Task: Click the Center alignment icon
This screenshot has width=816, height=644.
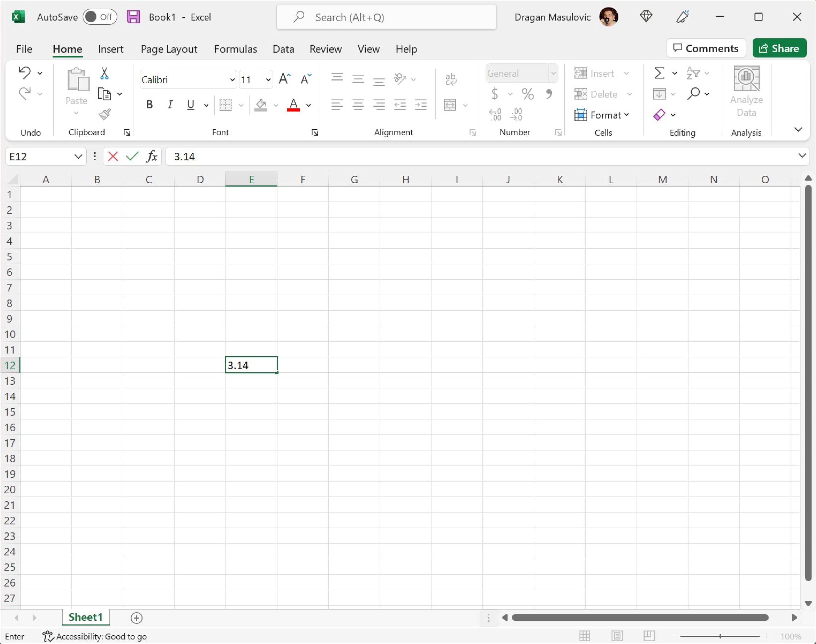Action: pyautogui.click(x=358, y=104)
